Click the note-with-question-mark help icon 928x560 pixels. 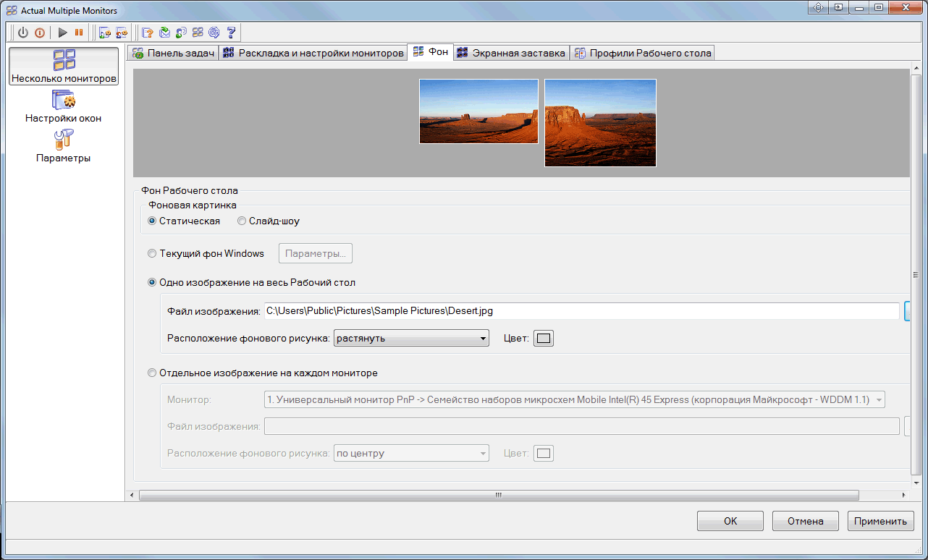(148, 33)
